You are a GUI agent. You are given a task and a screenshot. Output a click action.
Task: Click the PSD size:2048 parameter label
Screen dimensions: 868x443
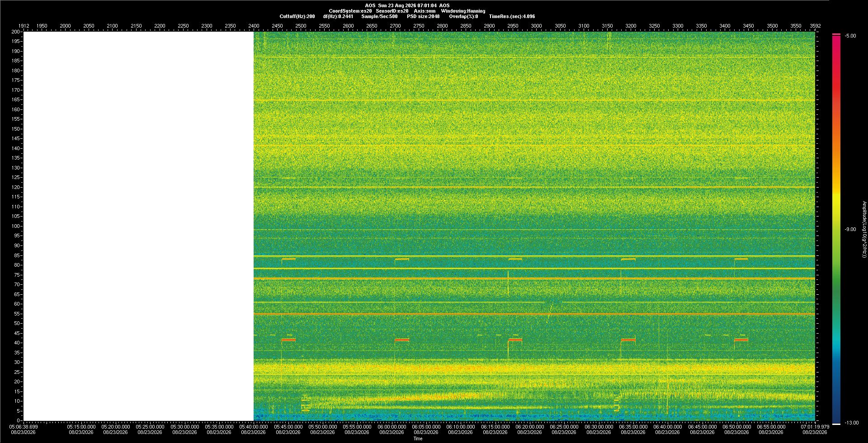(423, 16)
